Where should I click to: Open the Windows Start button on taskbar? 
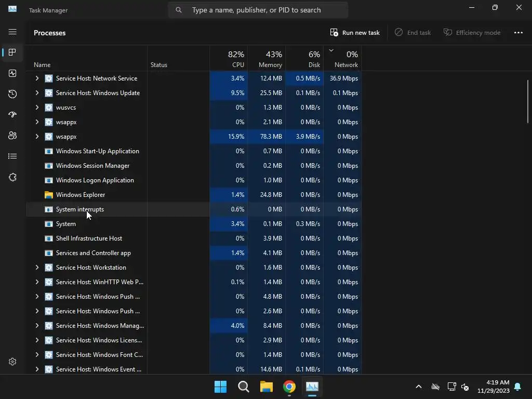[220, 387]
